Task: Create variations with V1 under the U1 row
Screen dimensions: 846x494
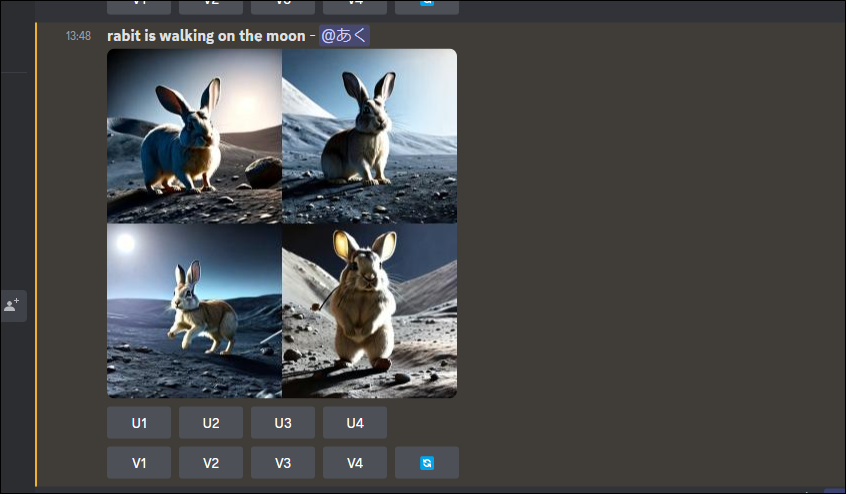Action: pyautogui.click(x=139, y=463)
